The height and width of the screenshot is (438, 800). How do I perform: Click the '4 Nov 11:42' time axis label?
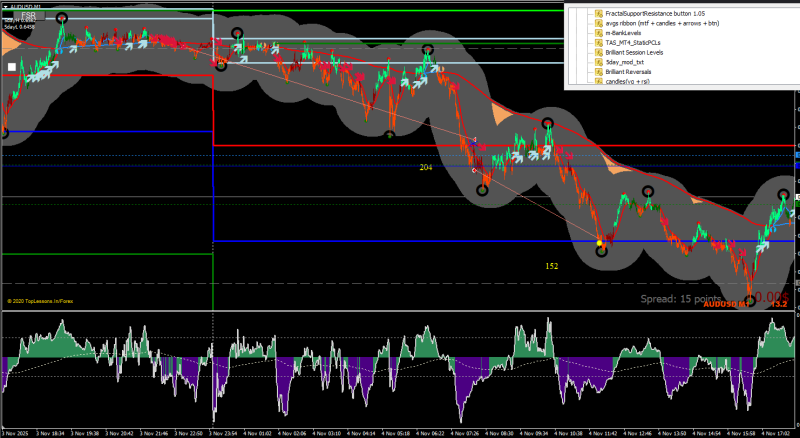click(603, 433)
